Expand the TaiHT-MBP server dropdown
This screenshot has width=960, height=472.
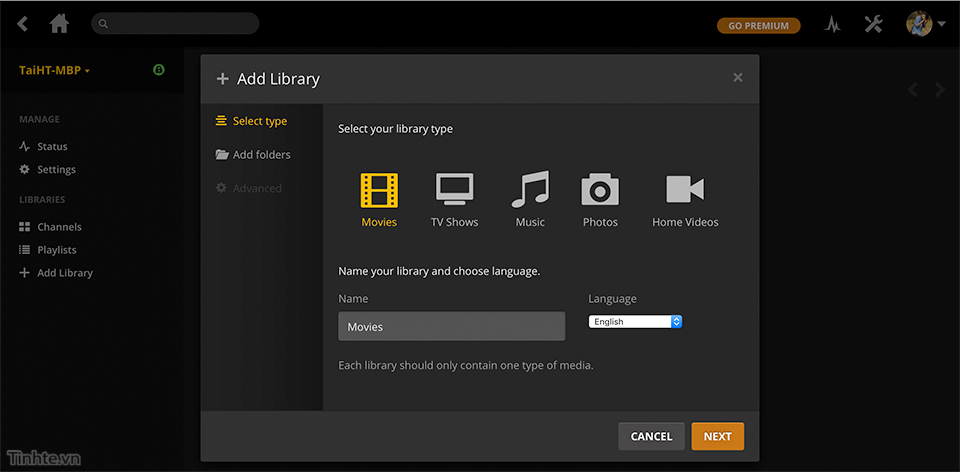click(55, 71)
